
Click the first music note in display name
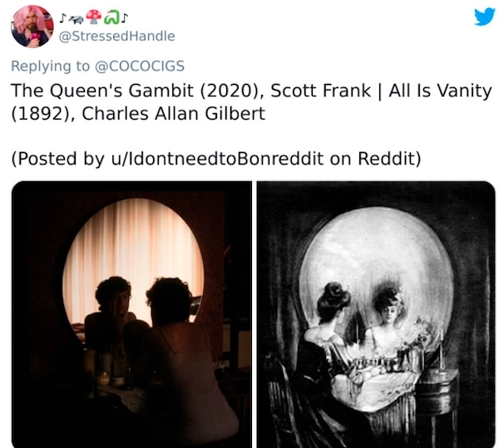coord(62,18)
